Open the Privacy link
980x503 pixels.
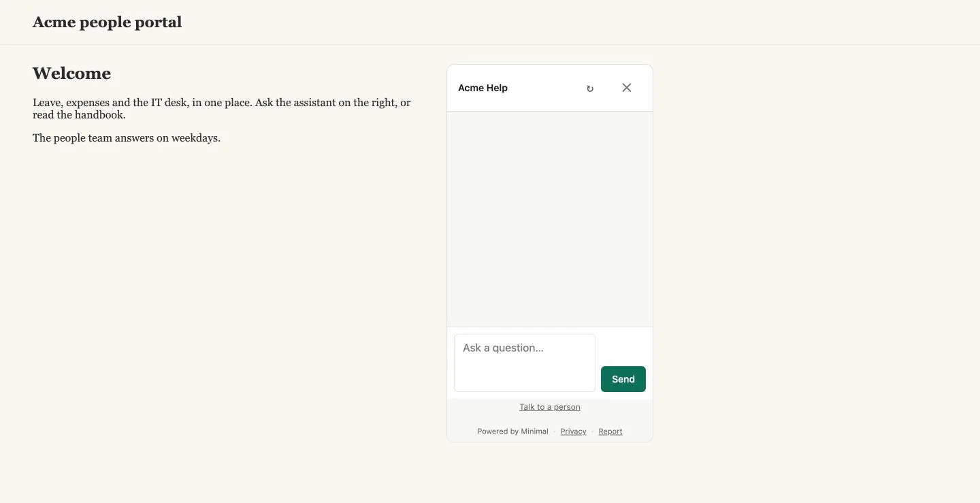[x=573, y=432]
